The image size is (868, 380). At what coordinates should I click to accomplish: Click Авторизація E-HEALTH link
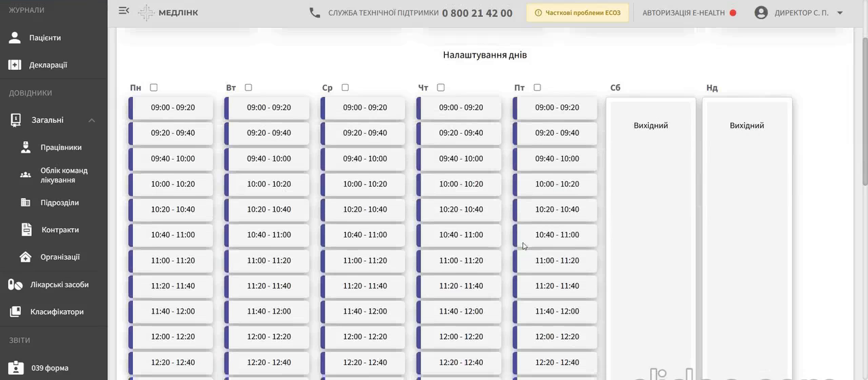[684, 13]
